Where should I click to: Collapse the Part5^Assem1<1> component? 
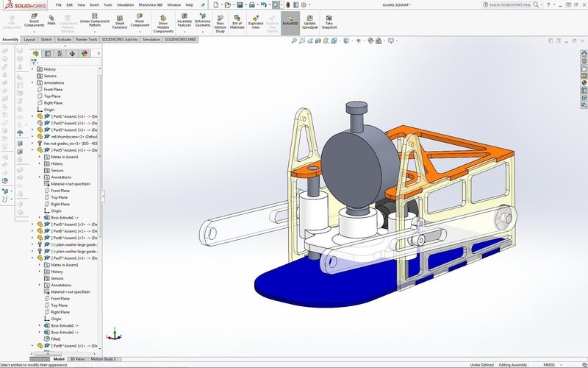[x=32, y=150]
